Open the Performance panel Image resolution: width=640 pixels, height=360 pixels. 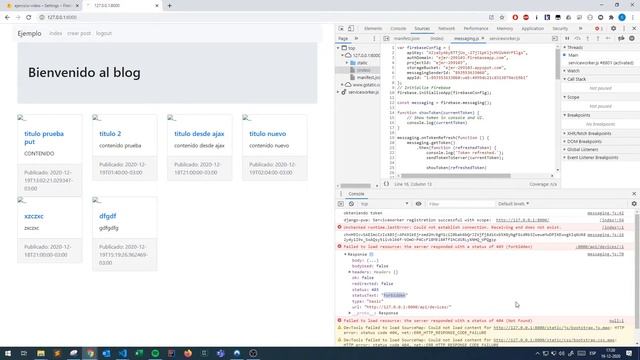point(476,29)
